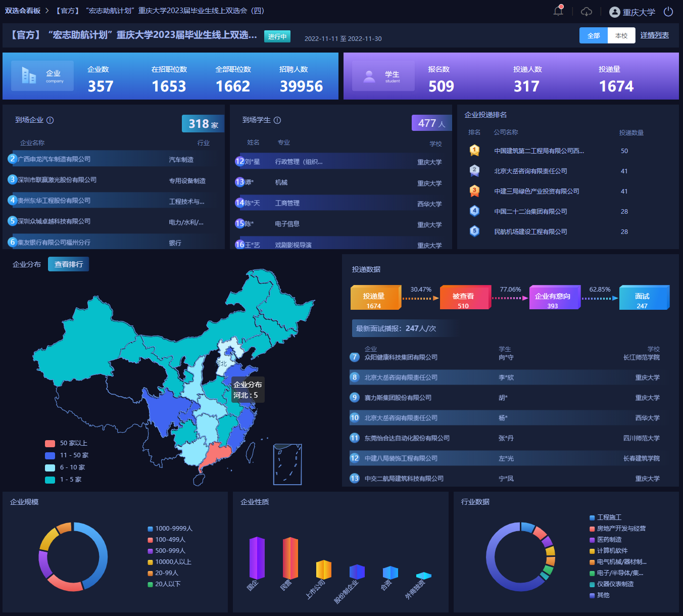Click info icon beside 到场企业
The image size is (683, 616).
[x=50, y=120]
